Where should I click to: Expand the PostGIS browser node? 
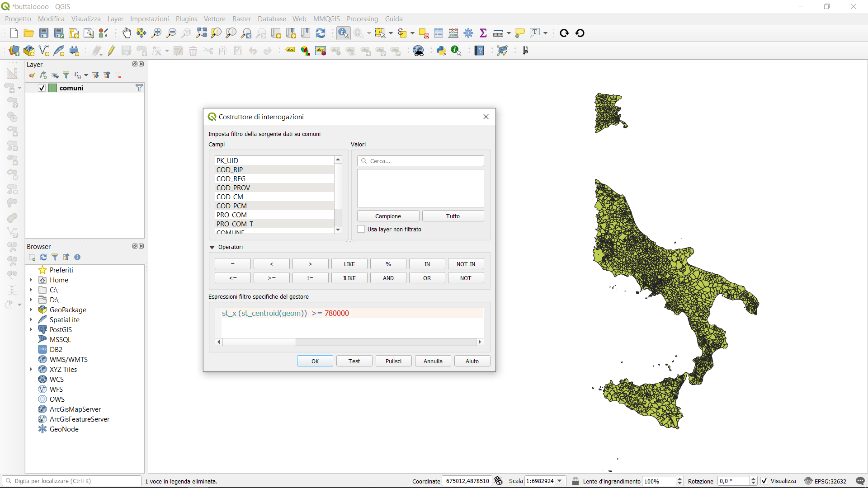(31, 329)
